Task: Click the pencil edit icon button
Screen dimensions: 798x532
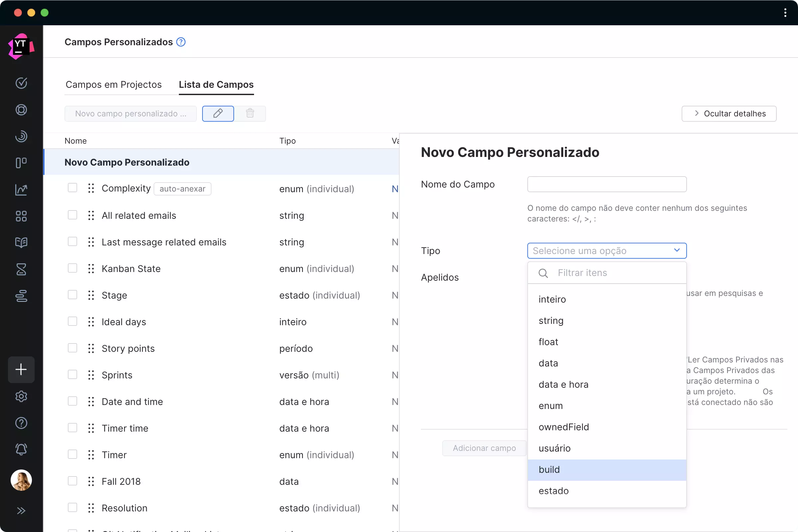Action: tap(218, 113)
